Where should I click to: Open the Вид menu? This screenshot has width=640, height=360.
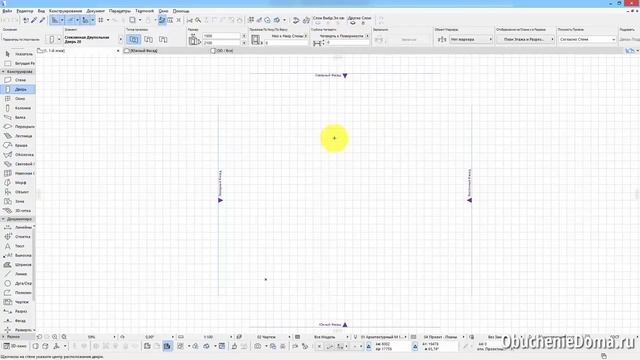[x=41, y=11]
